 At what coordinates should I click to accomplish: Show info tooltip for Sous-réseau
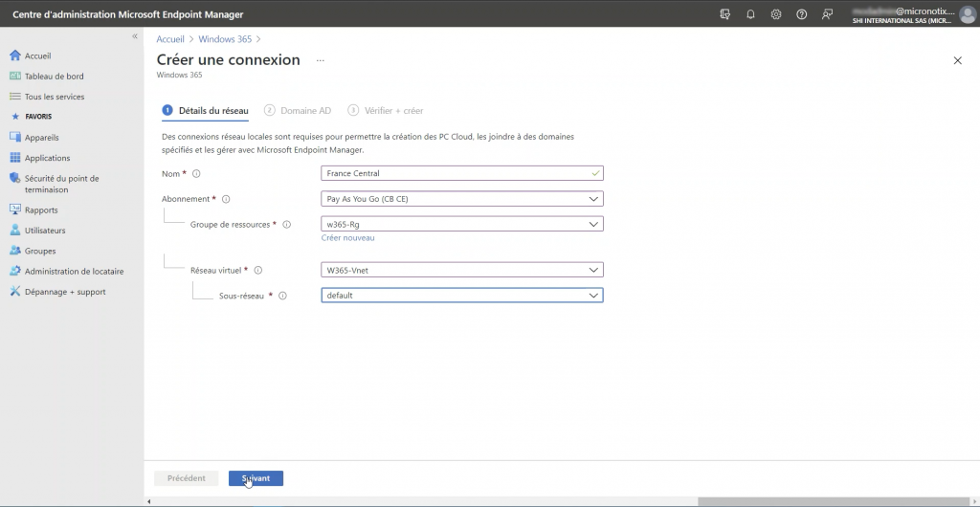[x=282, y=296]
